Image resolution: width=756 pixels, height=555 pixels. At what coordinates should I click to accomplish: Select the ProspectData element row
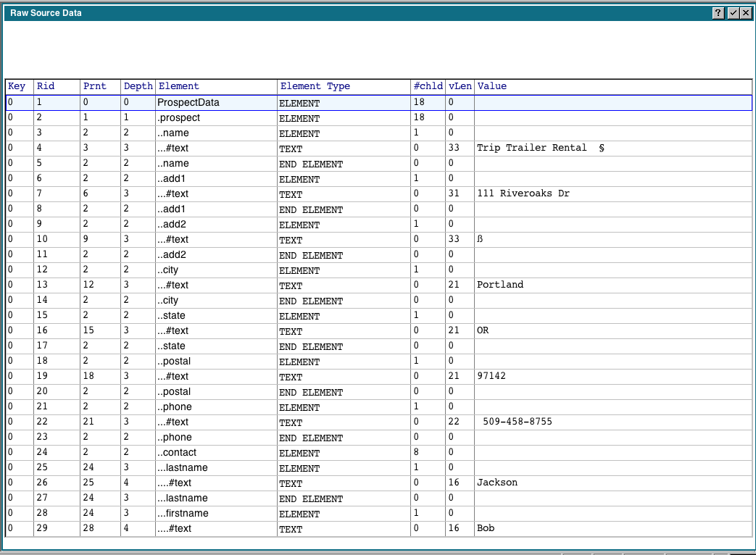[188, 103]
